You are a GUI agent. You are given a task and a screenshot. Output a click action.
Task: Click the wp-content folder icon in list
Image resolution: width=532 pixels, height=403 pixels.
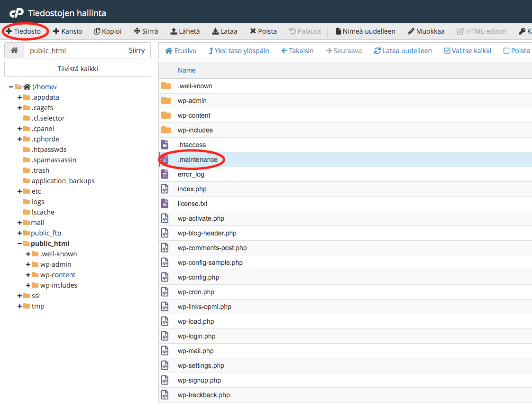click(x=166, y=115)
